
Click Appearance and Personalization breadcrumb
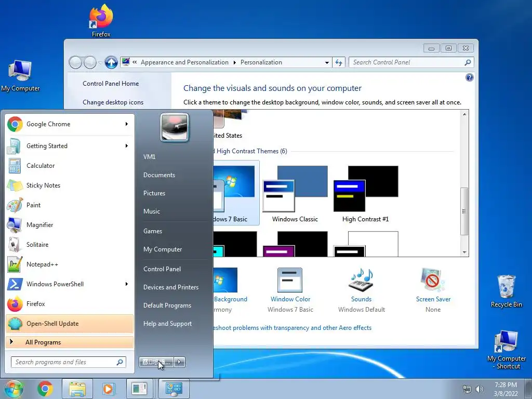pyautogui.click(x=184, y=62)
